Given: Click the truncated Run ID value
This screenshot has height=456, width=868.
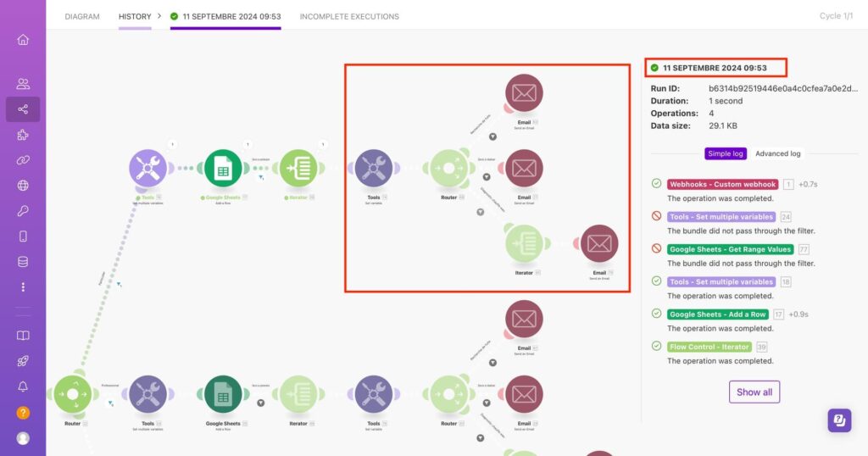Looking at the screenshot, I should 782,88.
